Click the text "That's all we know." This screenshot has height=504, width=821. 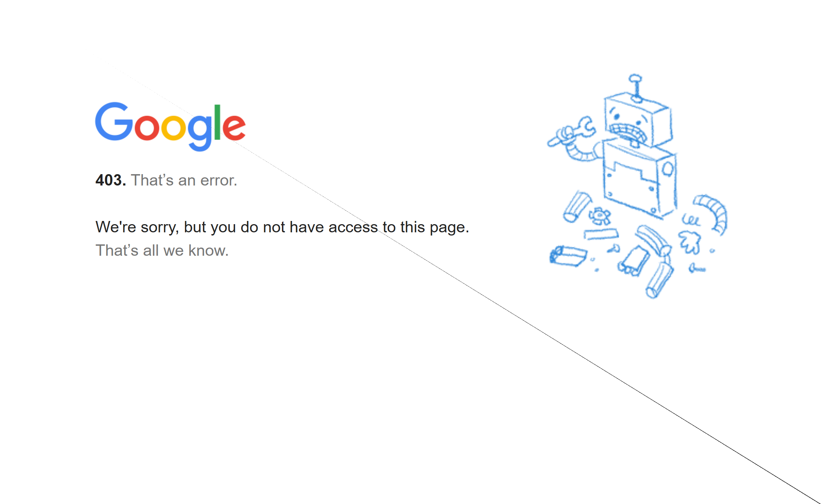(162, 250)
